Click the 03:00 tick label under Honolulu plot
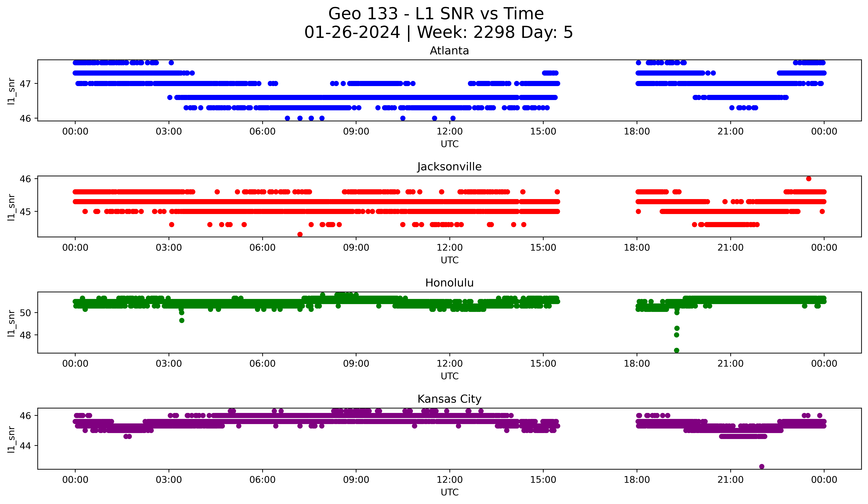 [169, 364]
